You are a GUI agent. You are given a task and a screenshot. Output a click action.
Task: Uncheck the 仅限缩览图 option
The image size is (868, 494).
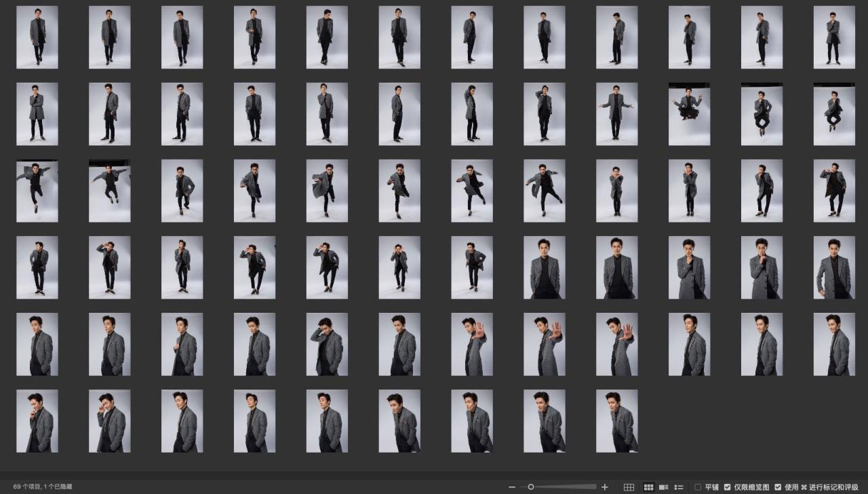point(728,487)
